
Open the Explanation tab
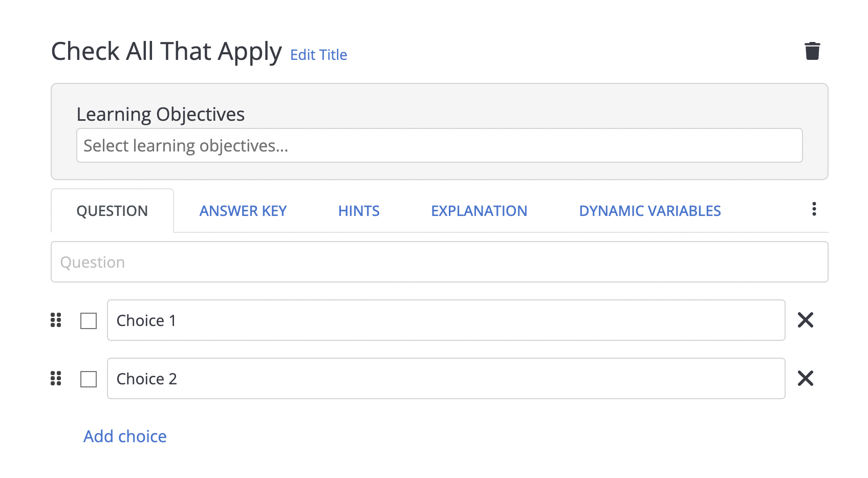479,211
